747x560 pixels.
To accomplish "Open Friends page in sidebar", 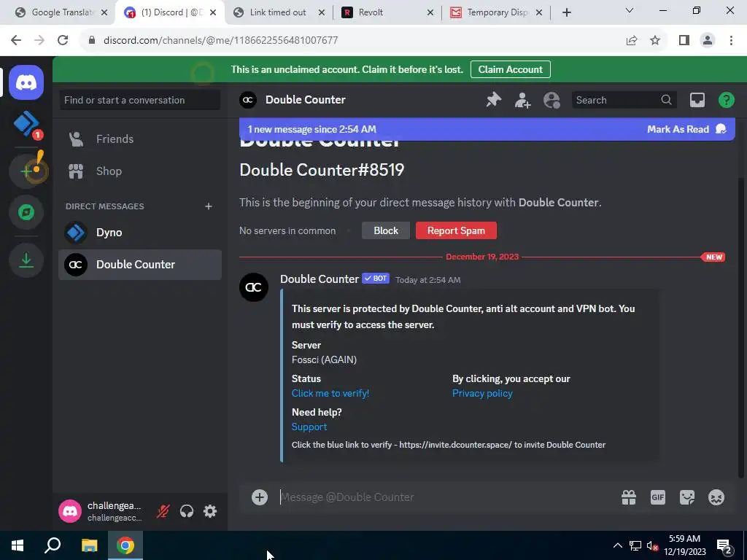I will [x=140, y=139].
